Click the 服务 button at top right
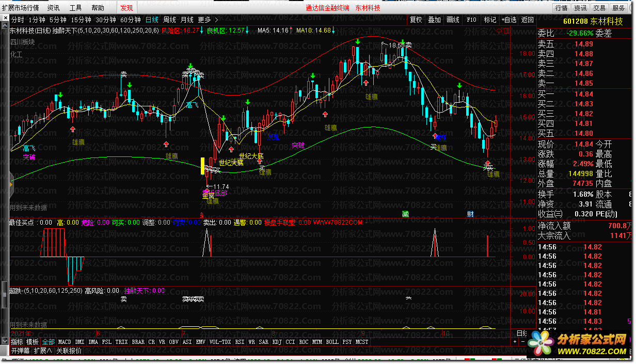The height and width of the screenshot is (364, 636). [618, 8]
